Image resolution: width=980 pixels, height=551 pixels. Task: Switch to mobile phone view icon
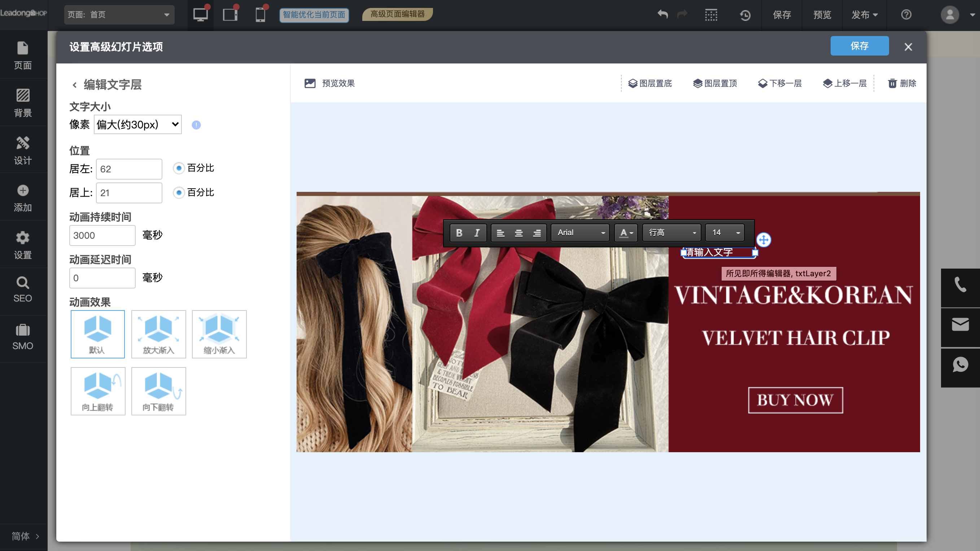point(260,14)
